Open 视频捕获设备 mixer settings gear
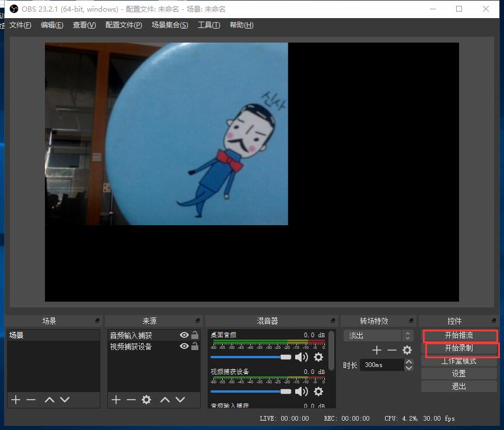The width and height of the screenshot is (504, 430). coord(318,391)
